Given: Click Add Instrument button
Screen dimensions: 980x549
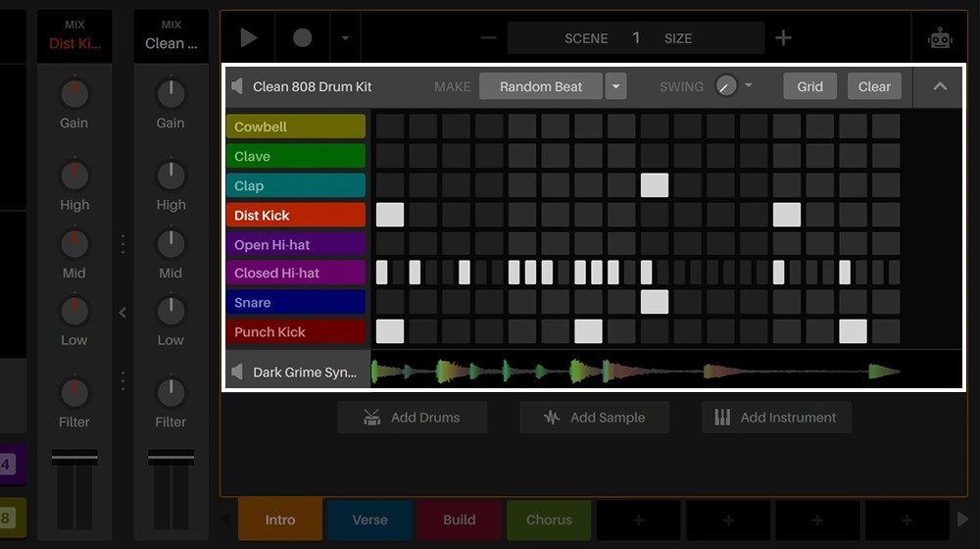Looking at the screenshot, I should [776, 417].
